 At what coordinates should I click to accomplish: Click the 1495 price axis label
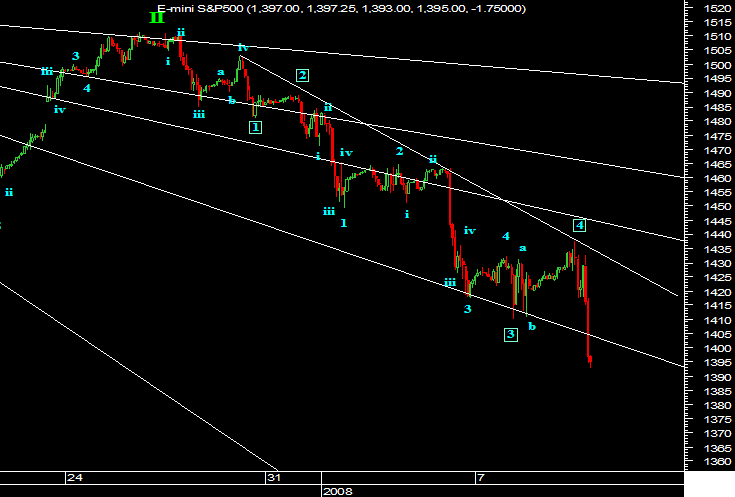pos(717,78)
